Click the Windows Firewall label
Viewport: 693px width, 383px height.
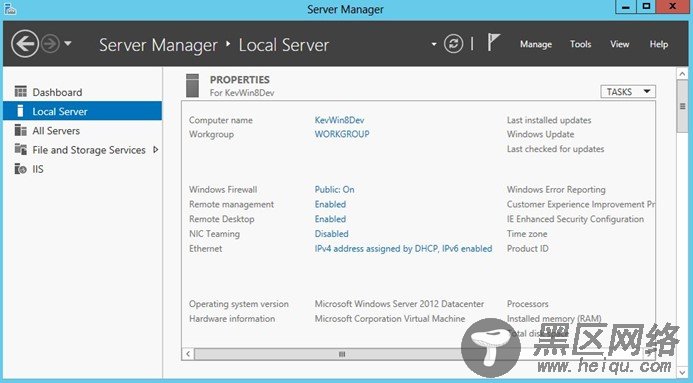tap(223, 189)
